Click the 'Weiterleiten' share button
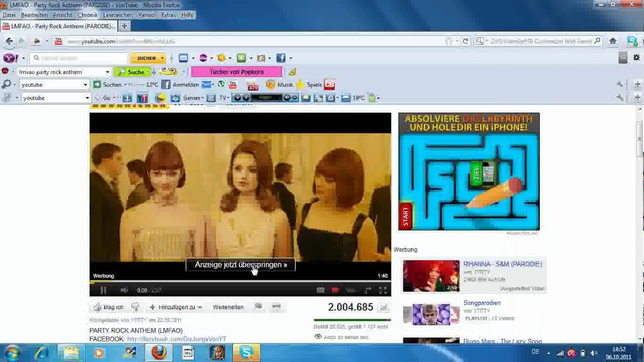The height and width of the screenshot is (362, 644). point(228,307)
